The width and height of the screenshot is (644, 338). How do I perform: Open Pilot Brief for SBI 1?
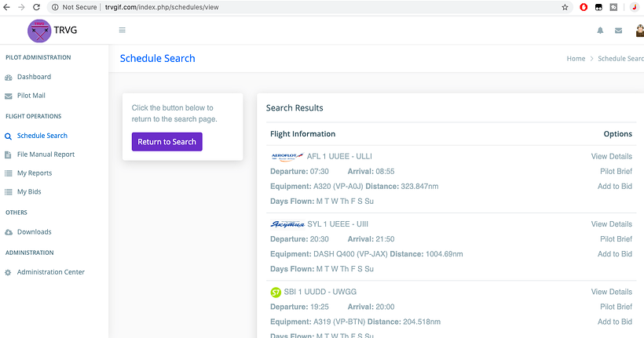(616, 307)
